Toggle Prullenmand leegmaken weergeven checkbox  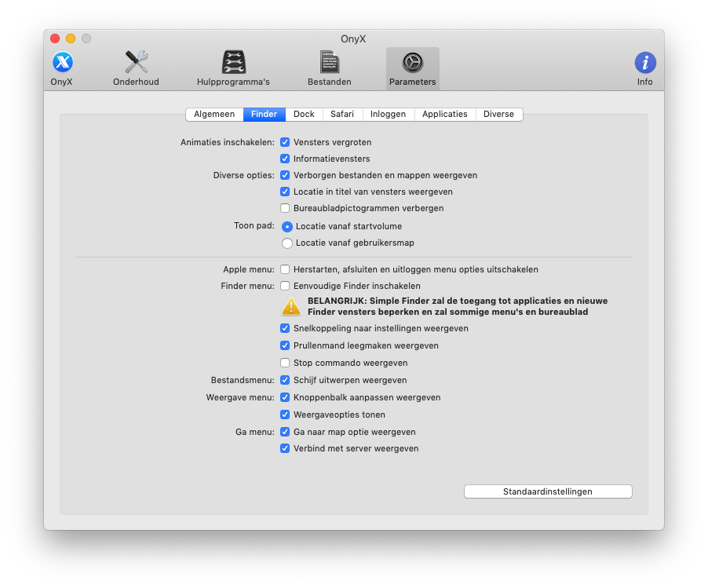[x=285, y=345]
